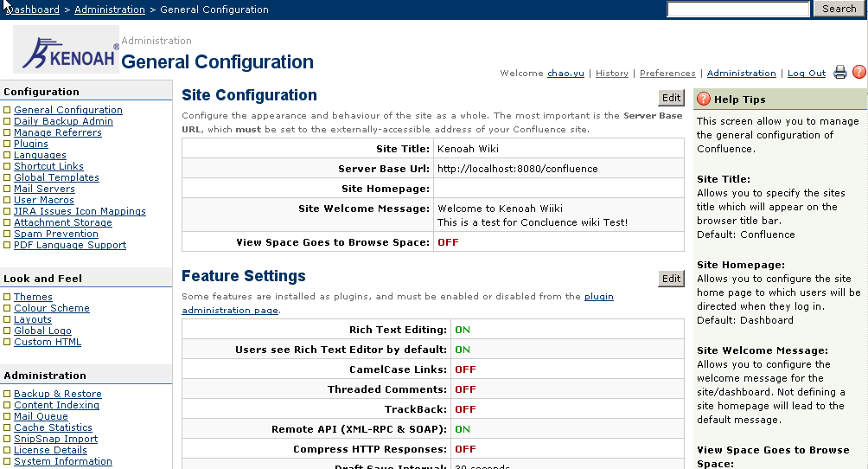Open Mail Queue
The height and width of the screenshot is (469, 868).
click(x=41, y=416)
